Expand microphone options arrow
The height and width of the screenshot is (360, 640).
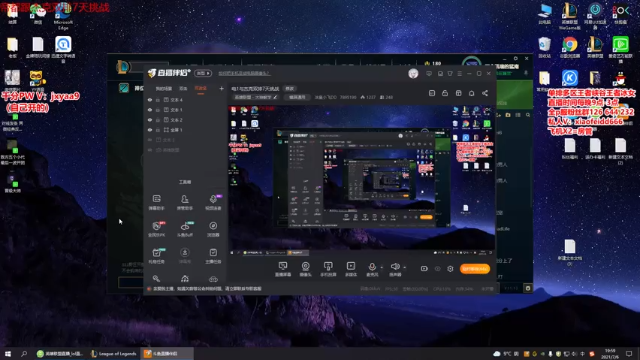click(382, 268)
